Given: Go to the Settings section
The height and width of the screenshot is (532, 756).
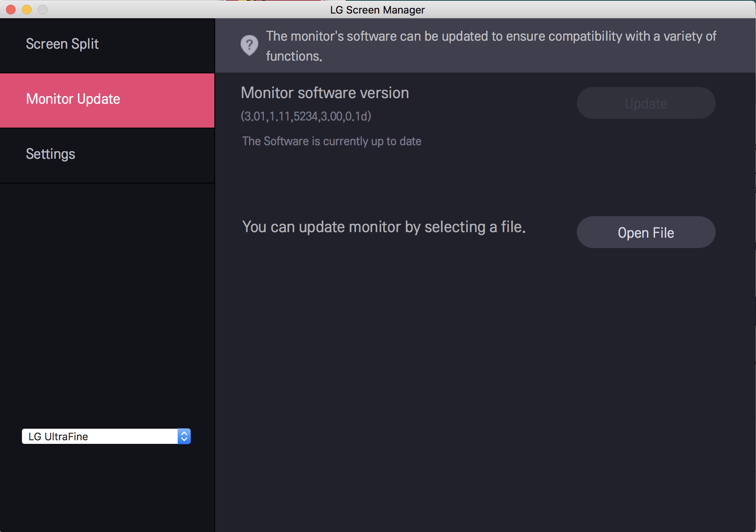Looking at the screenshot, I should pos(107,156).
